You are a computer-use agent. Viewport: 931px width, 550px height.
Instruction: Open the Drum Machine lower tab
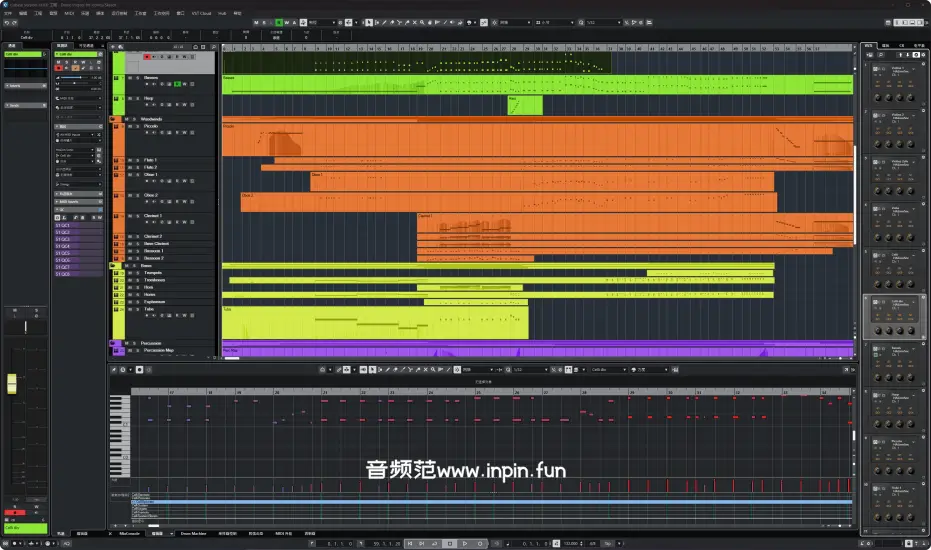[193, 534]
